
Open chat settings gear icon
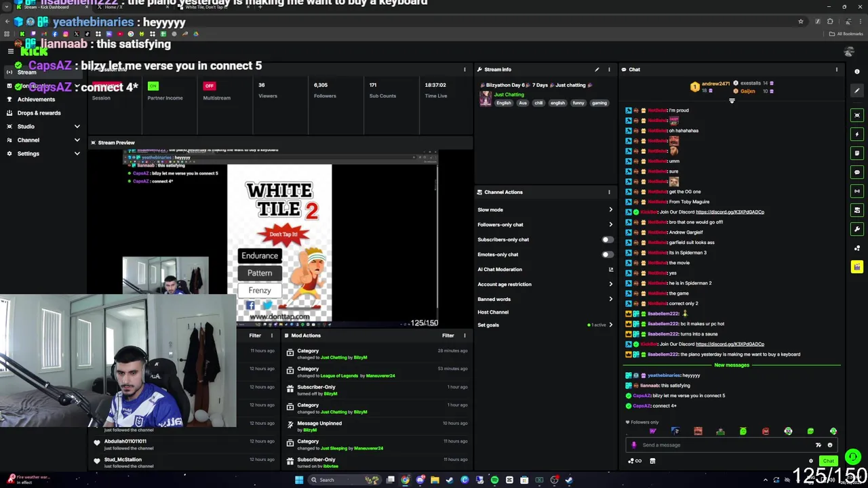[x=811, y=461]
